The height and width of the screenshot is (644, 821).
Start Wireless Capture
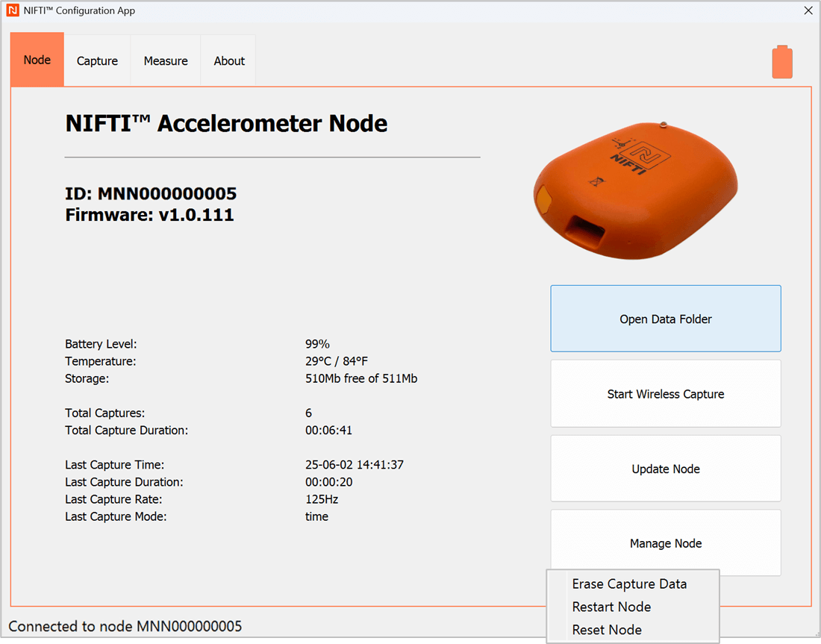pos(666,394)
